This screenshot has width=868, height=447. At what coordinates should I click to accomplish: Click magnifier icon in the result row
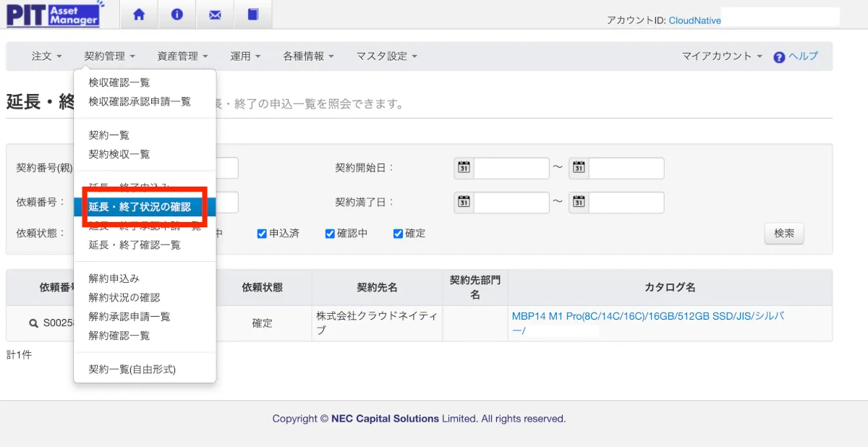(33, 323)
